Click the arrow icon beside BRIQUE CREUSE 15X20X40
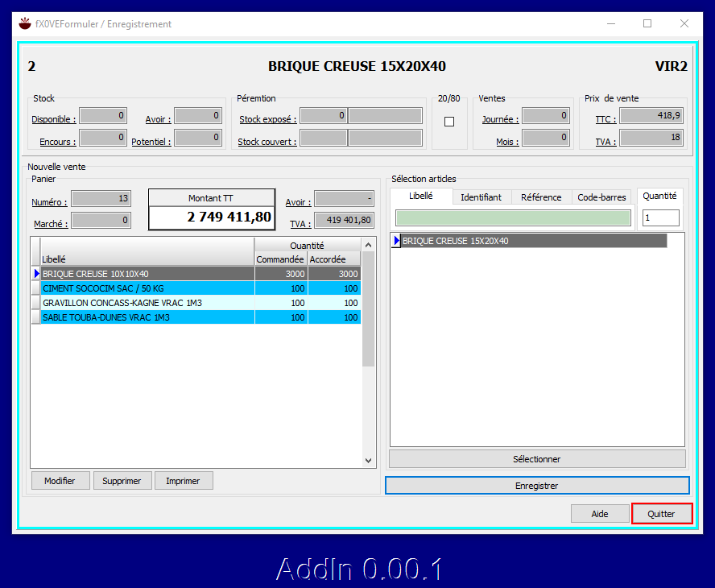 (x=395, y=240)
